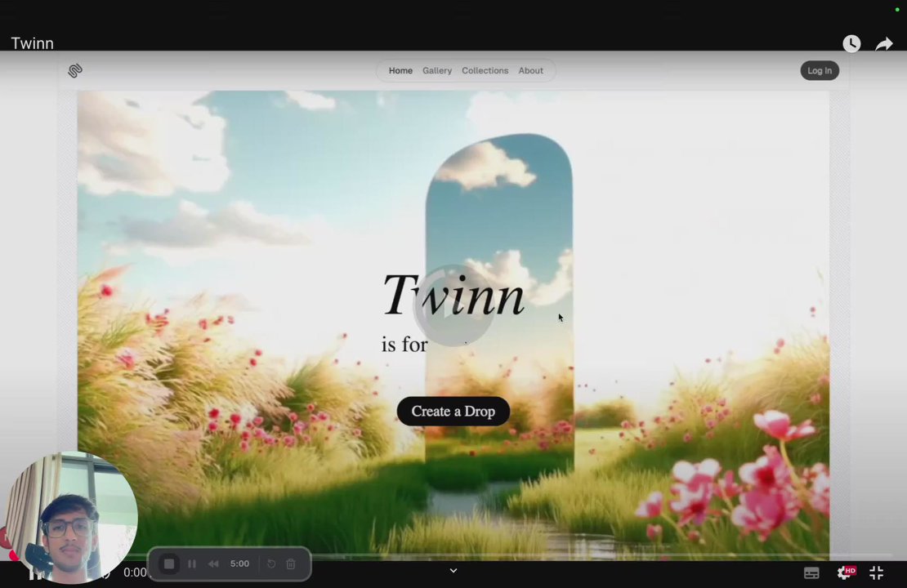Click the large center play button overlay
This screenshot has width=907, height=588.
coord(453,306)
